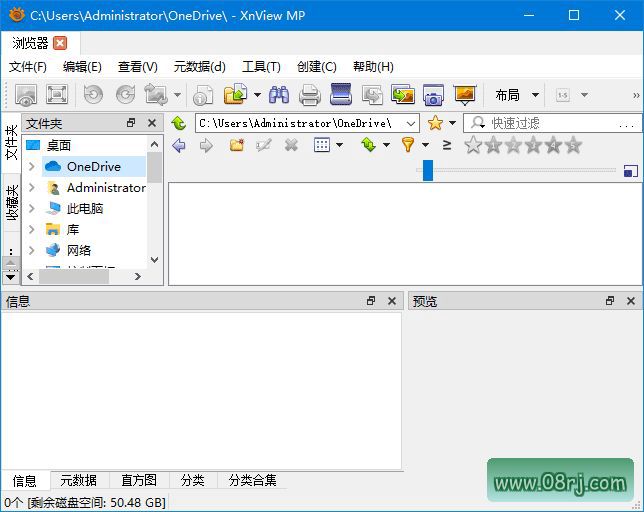644x512 pixels.
Task: Click the scanner acquire icon
Action: click(x=341, y=94)
